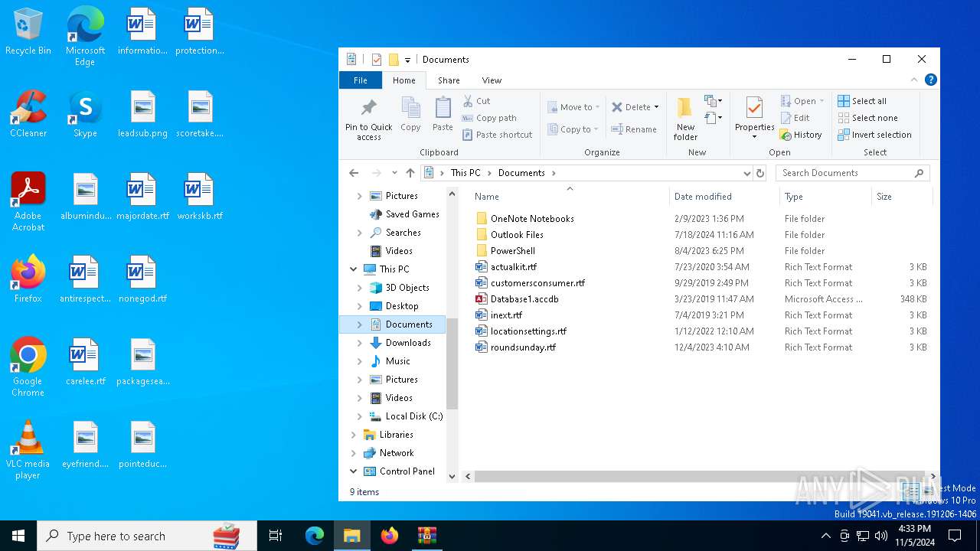Image resolution: width=980 pixels, height=551 pixels.
Task: Sort by Type column header
Action: [825, 197]
